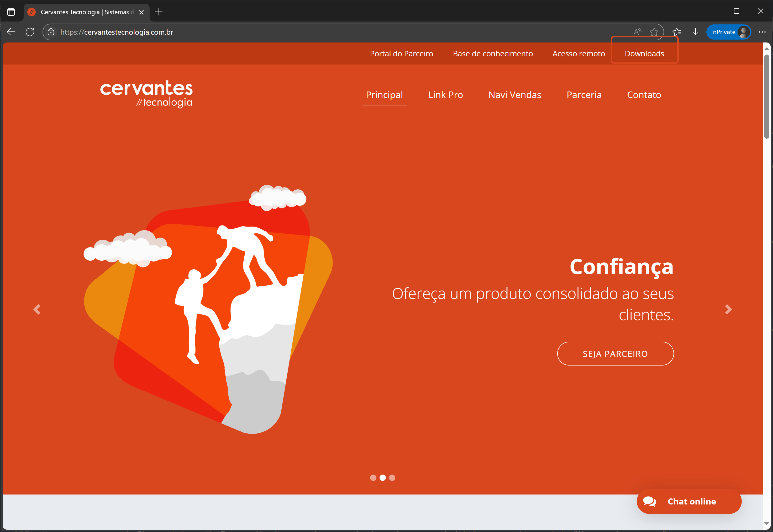This screenshot has height=532, width=773.
Task: Open Settings and more ellipsis menu
Action: [762, 32]
